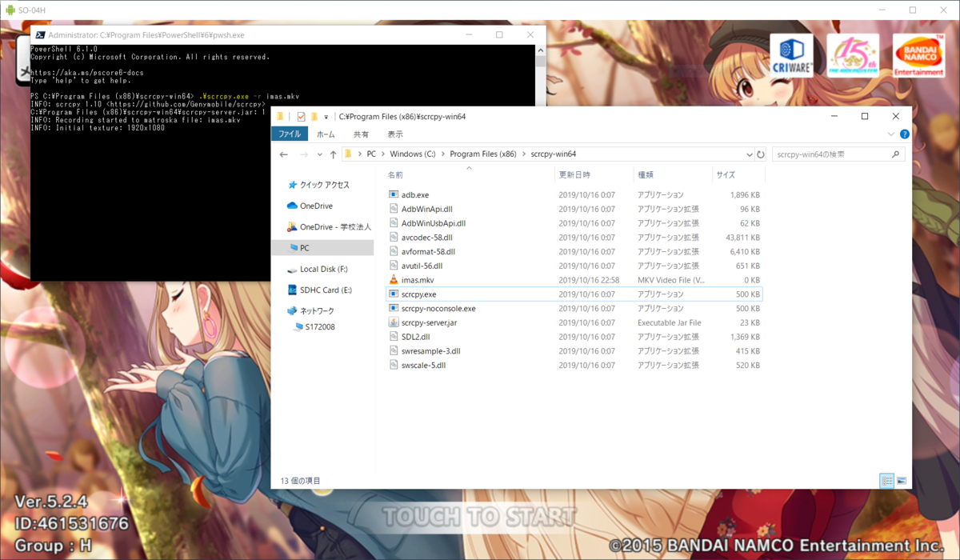Click the properties checkmark quick access icon
The image size is (960, 560).
pyautogui.click(x=301, y=117)
